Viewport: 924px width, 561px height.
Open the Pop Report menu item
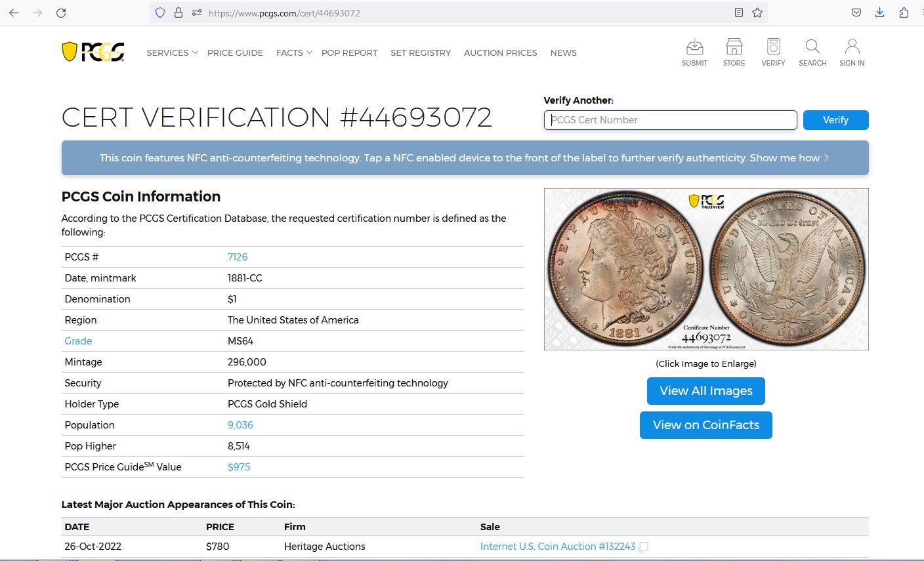[349, 52]
